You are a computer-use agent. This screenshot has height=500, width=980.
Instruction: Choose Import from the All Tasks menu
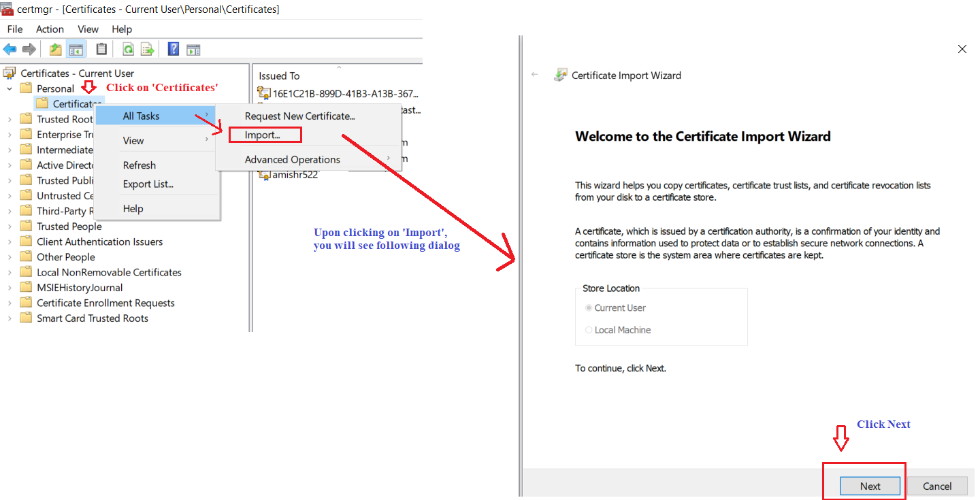click(265, 134)
